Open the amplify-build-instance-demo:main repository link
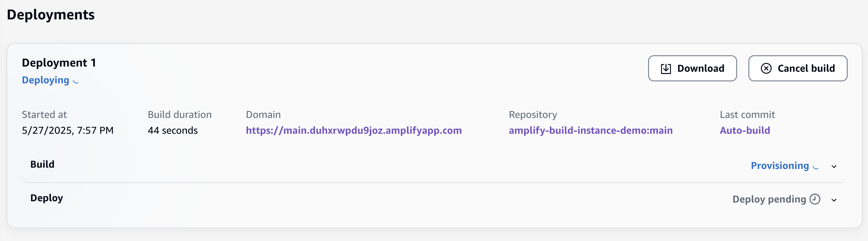Image resolution: width=868 pixels, height=241 pixels. point(590,131)
